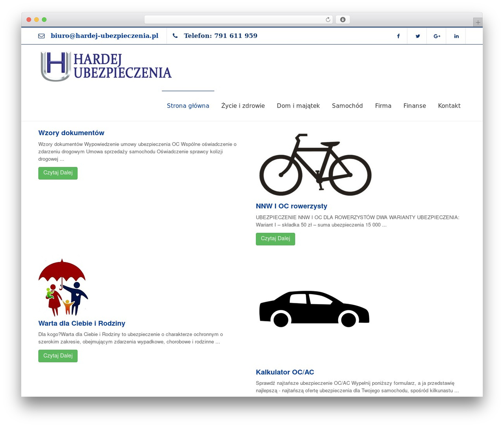This screenshot has height=427, width=504.
Task: Click the Wzory dokumentów excerpt paragraph
Action: pyautogui.click(x=137, y=152)
